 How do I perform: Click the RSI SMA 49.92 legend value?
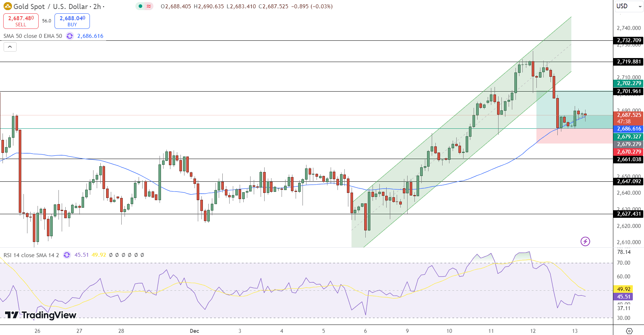point(99,255)
